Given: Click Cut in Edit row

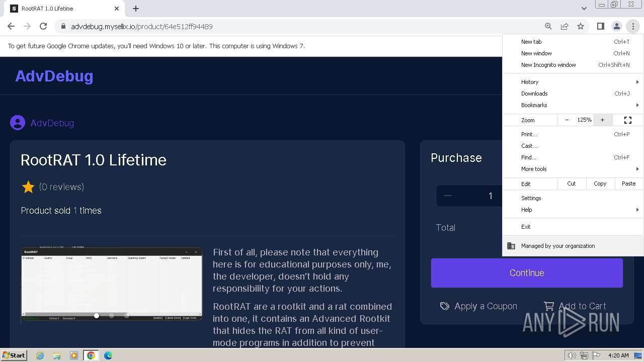Looking at the screenshot, I should (x=572, y=184).
